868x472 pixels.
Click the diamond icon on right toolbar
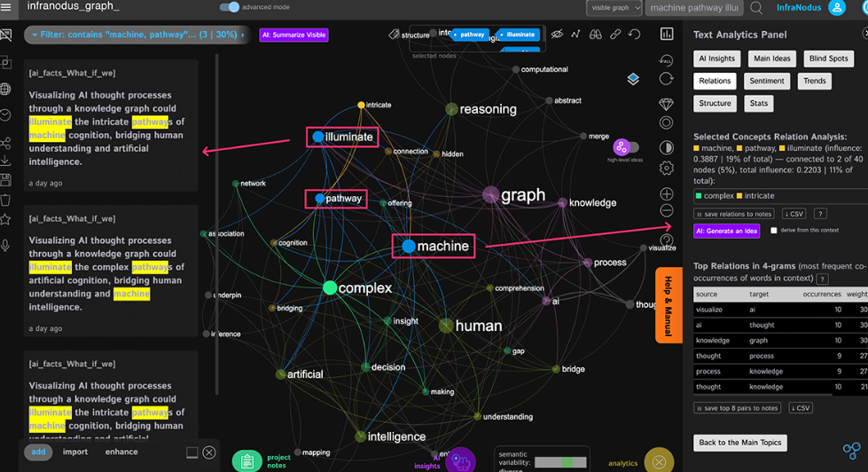pos(666,104)
